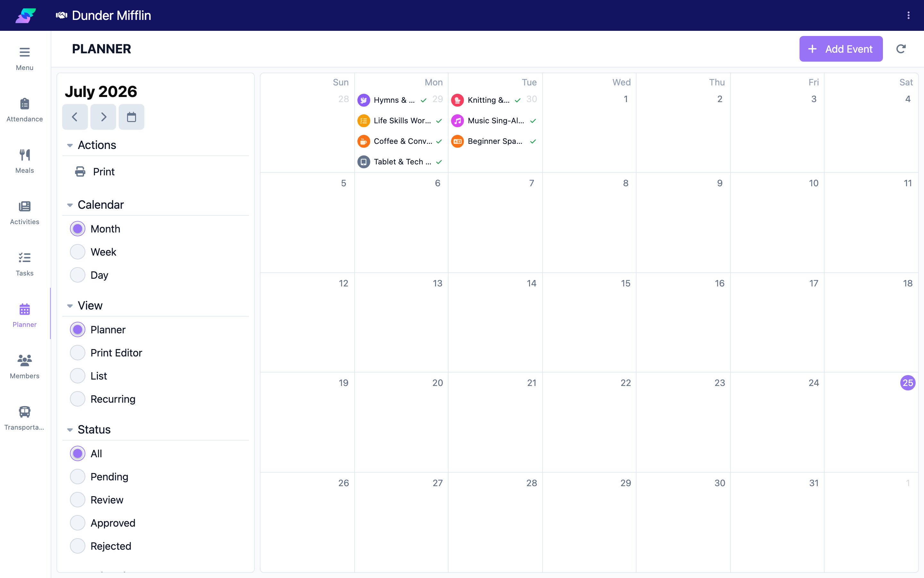This screenshot has height=578, width=924.
Task: Click the Add Event button
Action: (841, 49)
